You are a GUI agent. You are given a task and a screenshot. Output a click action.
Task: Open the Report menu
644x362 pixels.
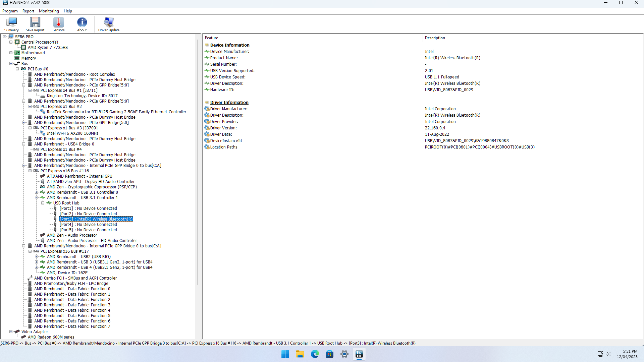[x=29, y=11]
